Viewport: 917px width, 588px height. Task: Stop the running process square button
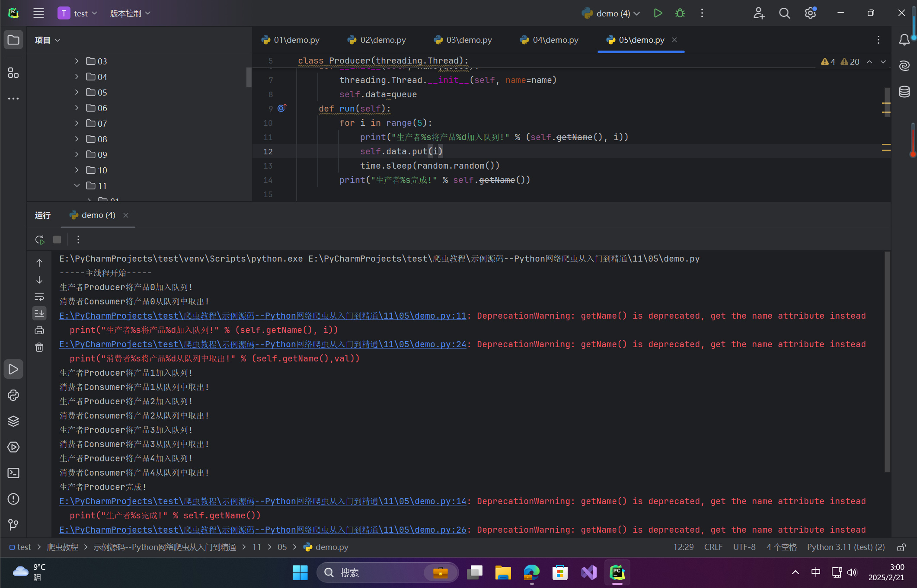[x=57, y=240]
